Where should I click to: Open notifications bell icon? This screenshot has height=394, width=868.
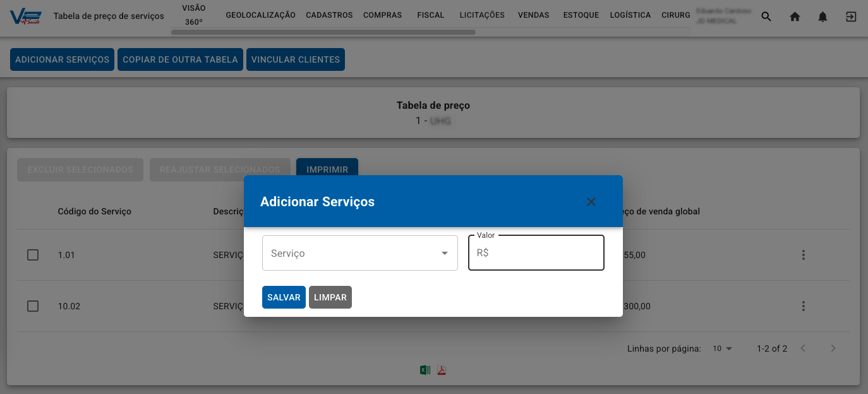(x=823, y=17)
